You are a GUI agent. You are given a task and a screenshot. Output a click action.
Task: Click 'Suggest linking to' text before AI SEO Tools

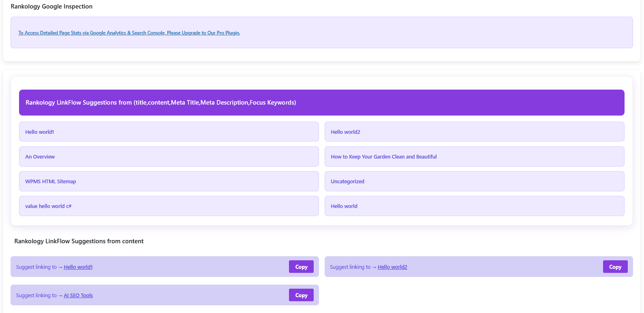tap(36, 296)
